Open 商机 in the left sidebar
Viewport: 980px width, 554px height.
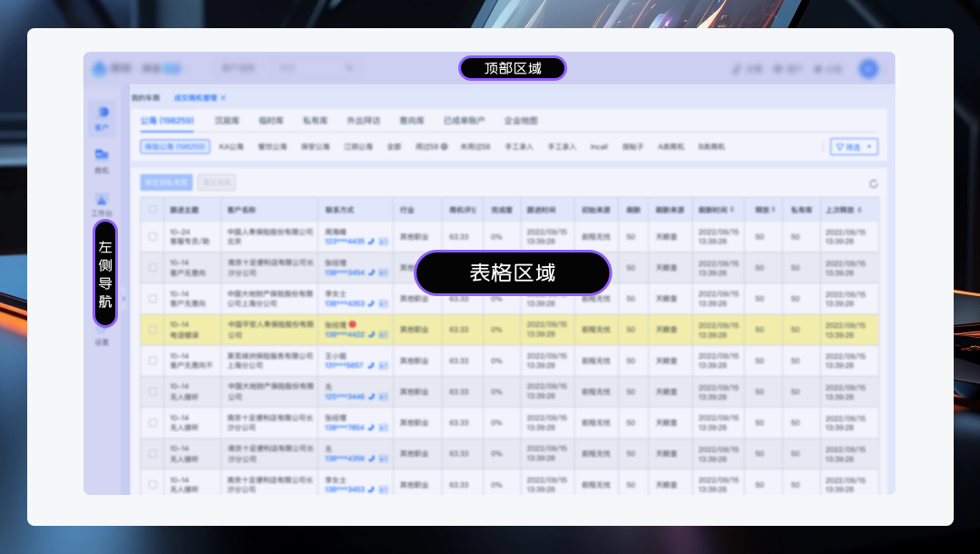click(x=102, y=160)
